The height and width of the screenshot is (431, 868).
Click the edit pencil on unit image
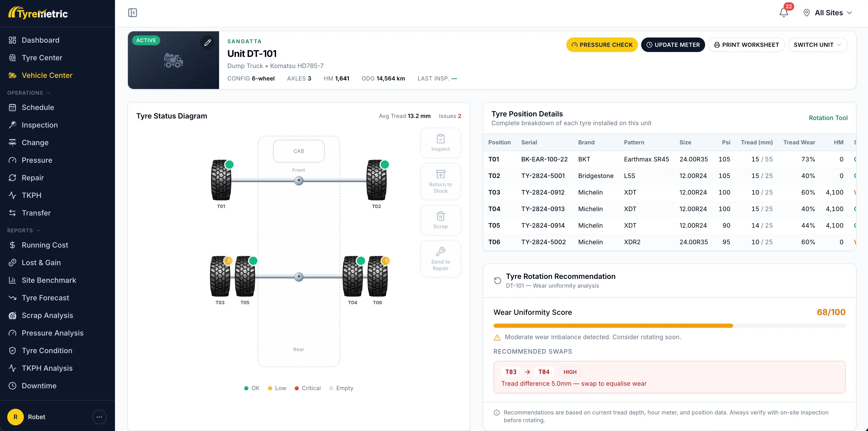(208, 42)
